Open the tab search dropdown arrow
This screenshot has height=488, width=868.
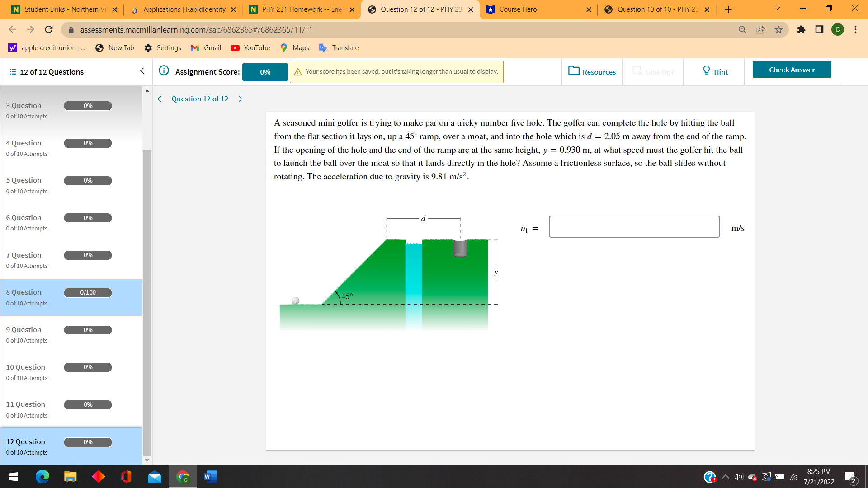(777, 9)
